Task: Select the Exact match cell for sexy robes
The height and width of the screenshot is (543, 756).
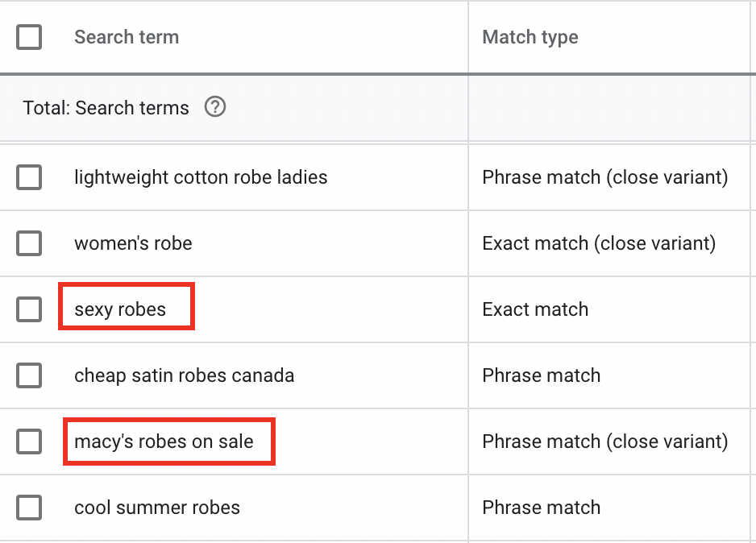Action: (535, 309)
